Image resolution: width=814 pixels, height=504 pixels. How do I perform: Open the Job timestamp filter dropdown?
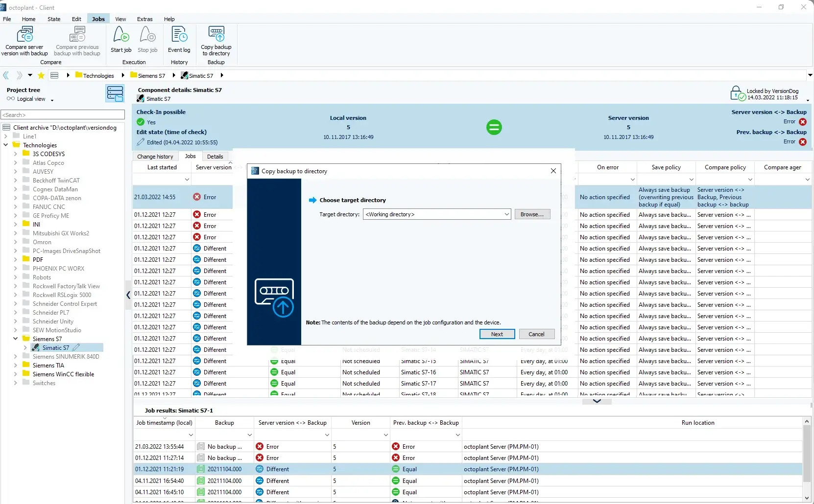click(x=191, y=435)
